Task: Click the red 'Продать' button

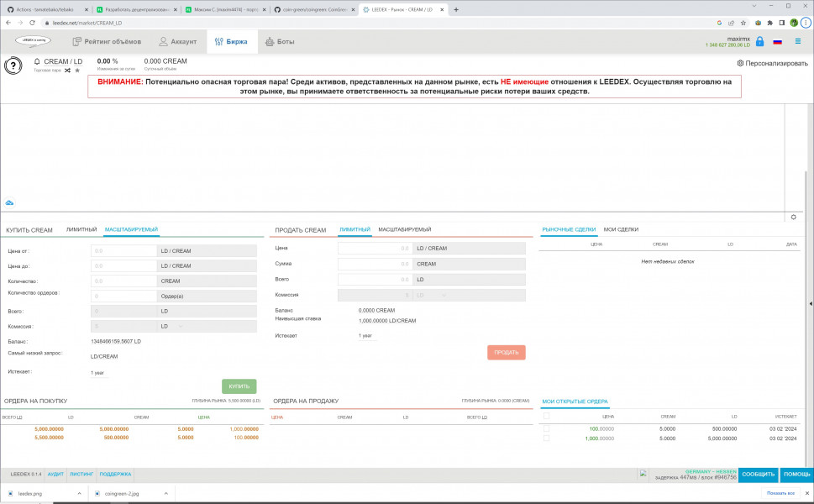Action: (507, 353)
